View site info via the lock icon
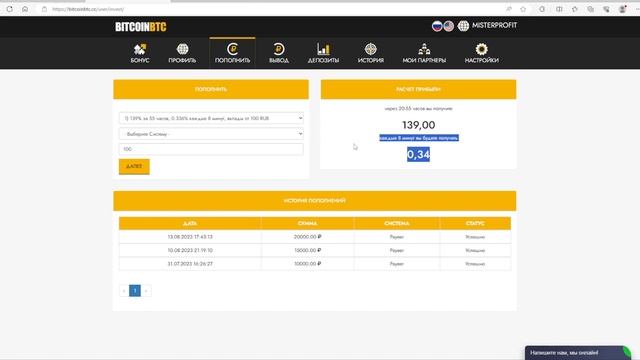The height and width of the screenshot is (360, 640). click(x=44, y=9)
